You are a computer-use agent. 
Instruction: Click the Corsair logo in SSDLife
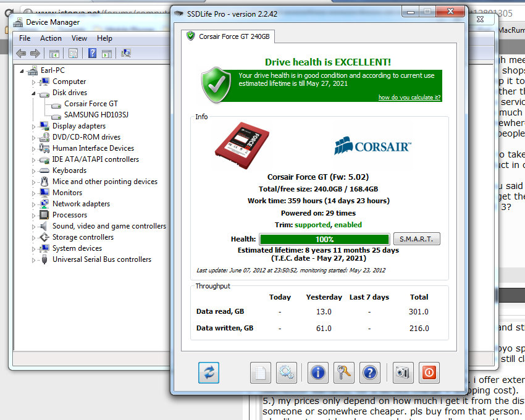click(x=372, y=146)
